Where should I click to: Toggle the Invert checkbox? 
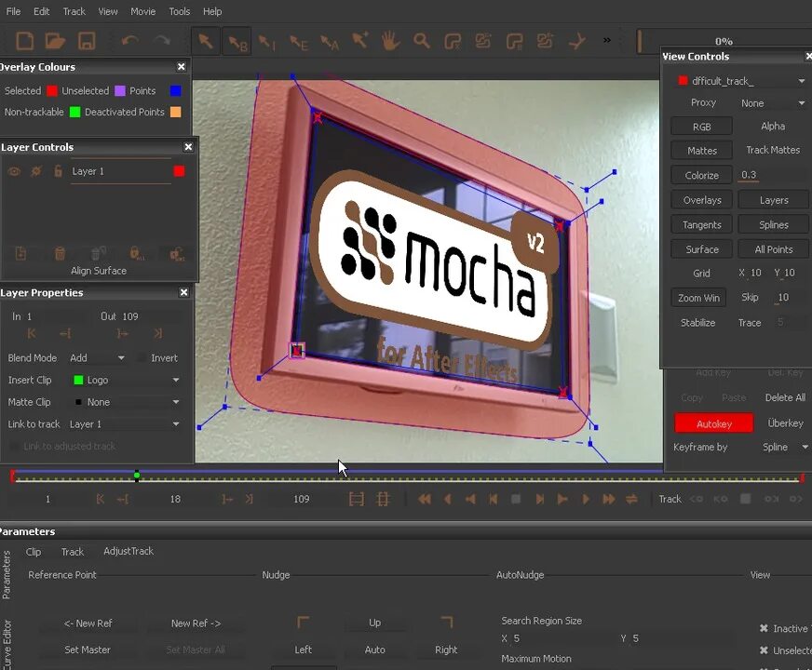(x=141, y=358)
